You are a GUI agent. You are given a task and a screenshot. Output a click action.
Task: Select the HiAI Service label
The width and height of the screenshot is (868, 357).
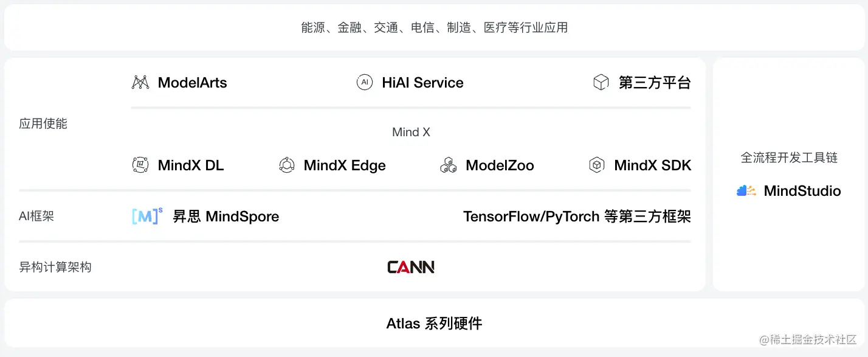point(422,83)
